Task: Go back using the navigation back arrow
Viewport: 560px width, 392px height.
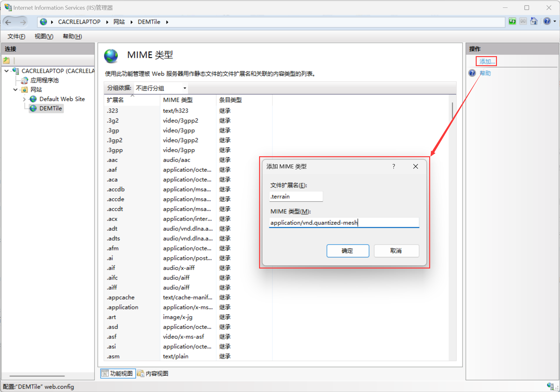Action: coord(8,22)
